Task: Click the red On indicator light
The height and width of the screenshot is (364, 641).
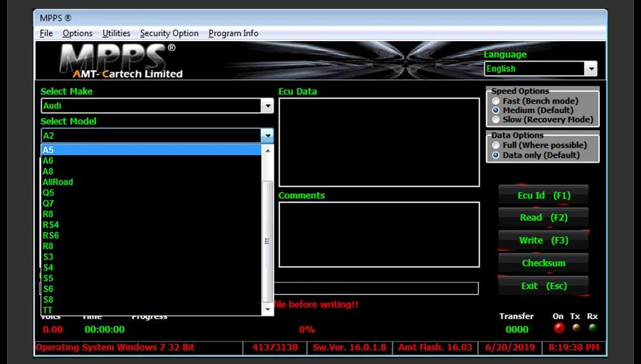Action: point(559,327)
